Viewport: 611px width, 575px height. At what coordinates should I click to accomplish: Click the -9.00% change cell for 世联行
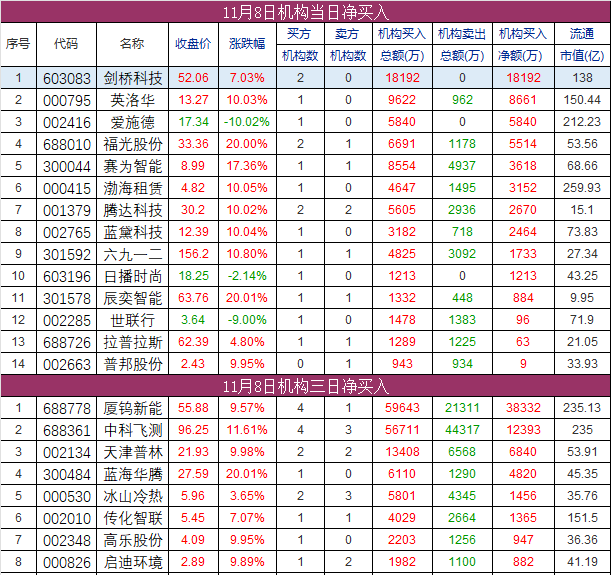(247, 319)
